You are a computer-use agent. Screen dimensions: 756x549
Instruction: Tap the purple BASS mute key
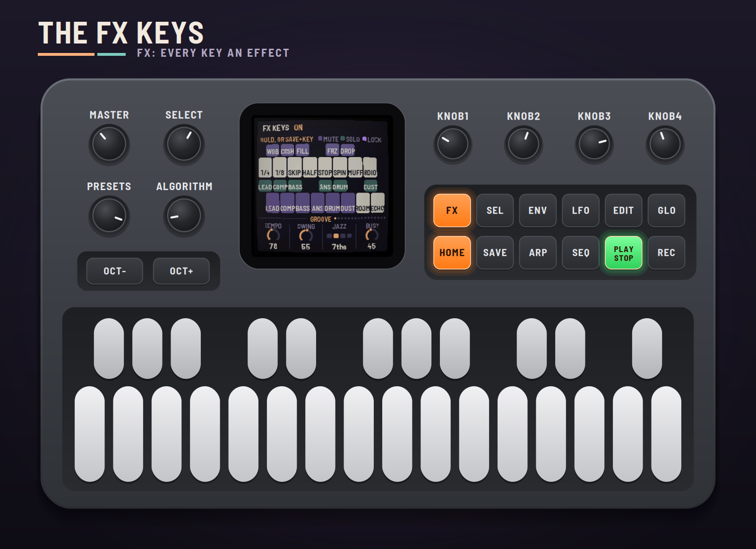click(x=302, y=203)
